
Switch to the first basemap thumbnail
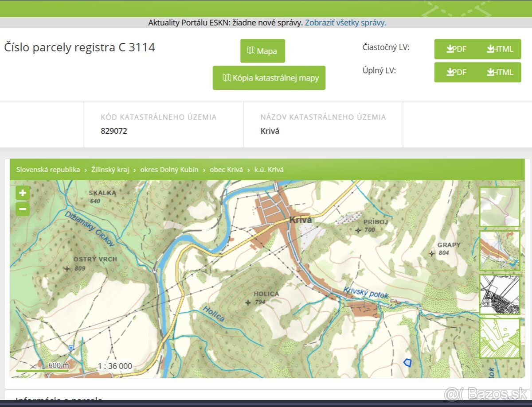click(x=500, y=207)
